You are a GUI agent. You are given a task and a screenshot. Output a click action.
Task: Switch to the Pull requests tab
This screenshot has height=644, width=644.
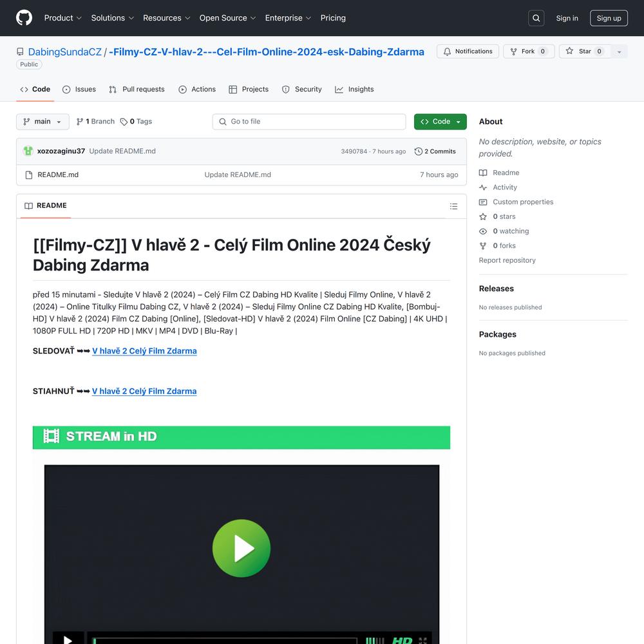click(x=137, y=89)
